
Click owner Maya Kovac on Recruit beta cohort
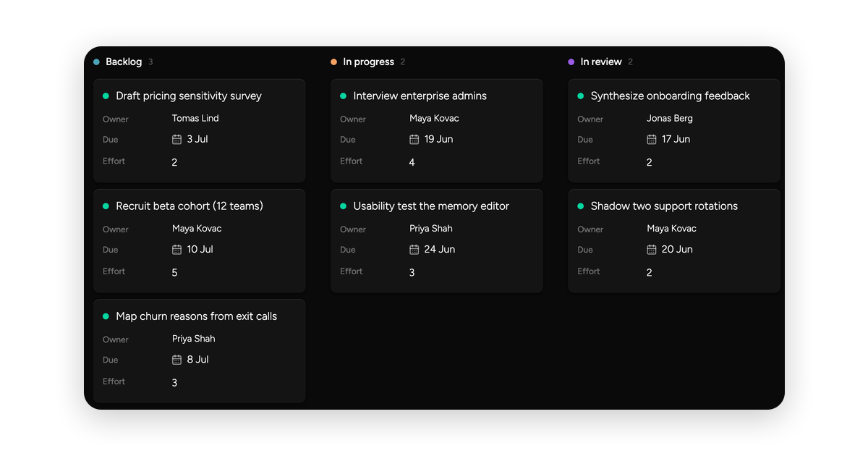(197, 228)
